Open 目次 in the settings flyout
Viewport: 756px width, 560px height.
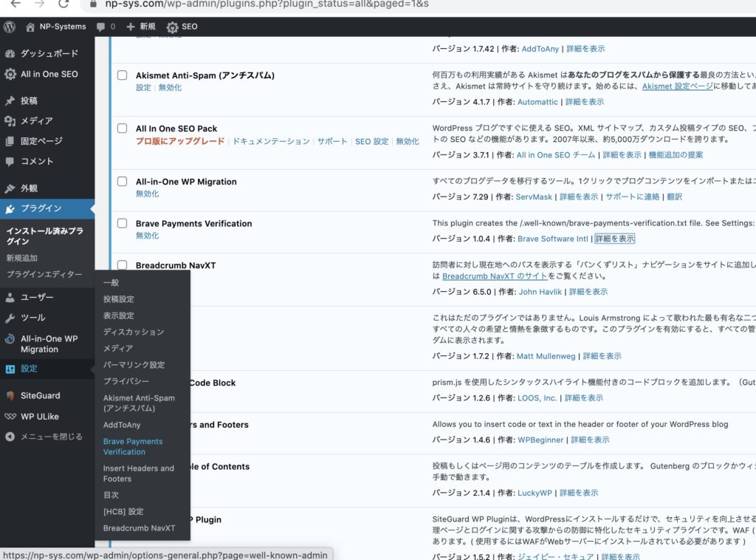click(x=111, y=495)
